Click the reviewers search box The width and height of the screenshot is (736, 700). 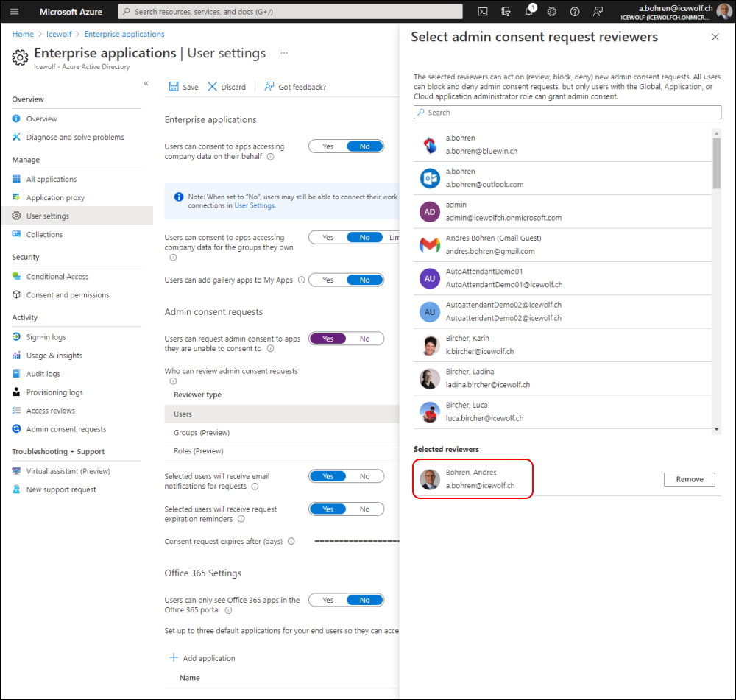(567, 112)
